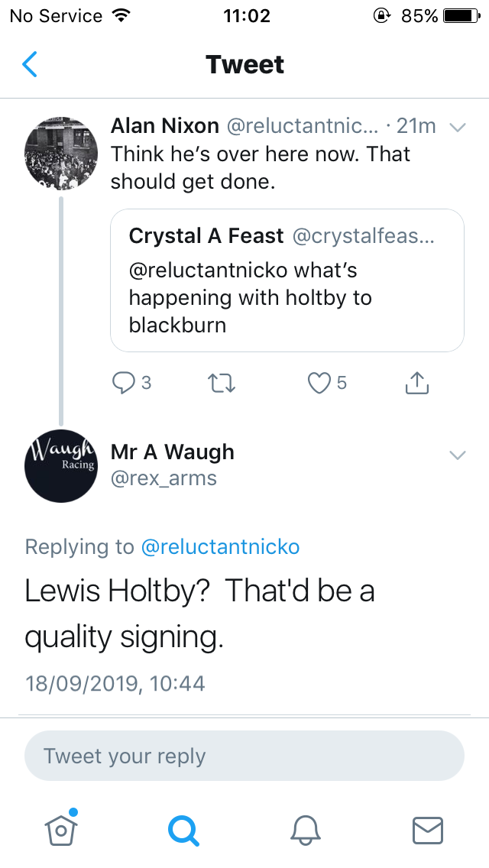489x868 pixels.
Task: Open the Messages envelope icon
Action: pyautogui.click(x=428, y=831)
